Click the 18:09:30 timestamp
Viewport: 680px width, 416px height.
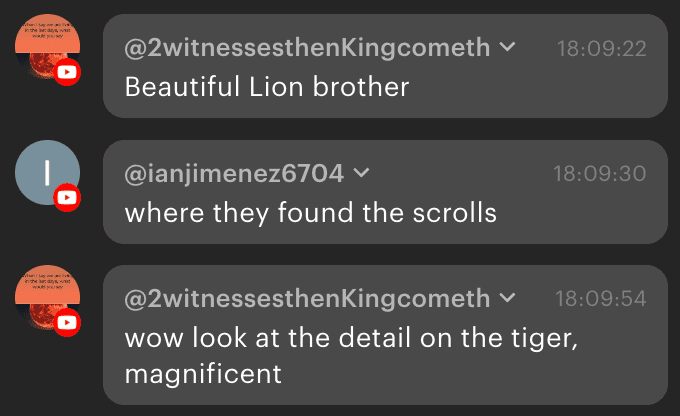click(x=600, y=173)
